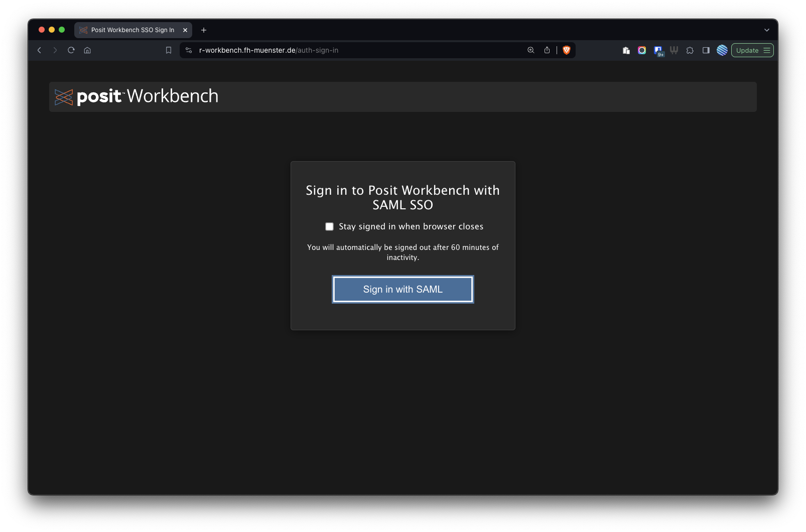
Task: Open the zoom magnifier in address bar
Action: (531, 50)
